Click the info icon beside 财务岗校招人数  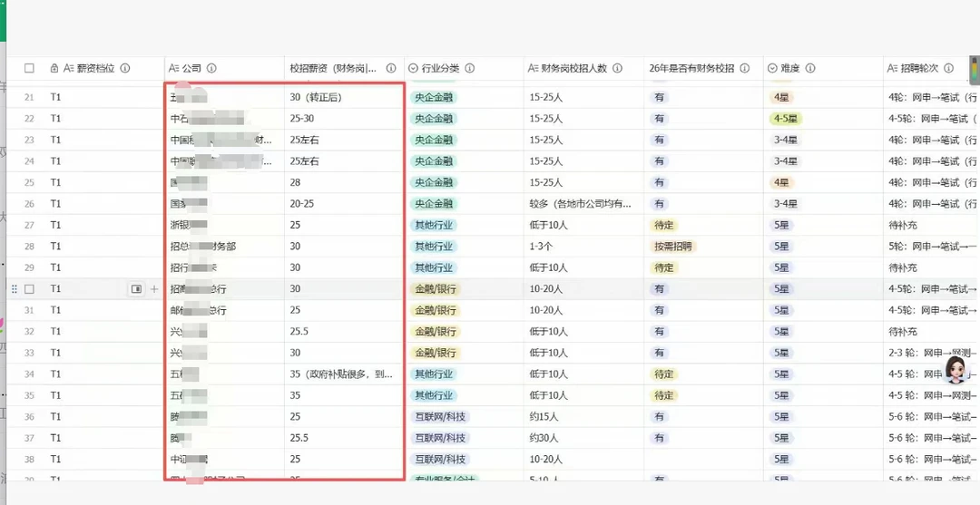[x=618, y=68]
